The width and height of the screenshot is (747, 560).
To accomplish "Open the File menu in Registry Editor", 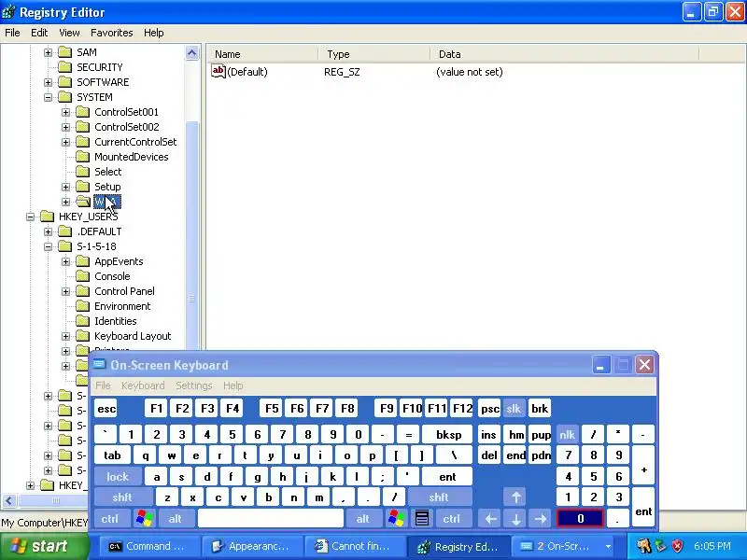I will tap(12, 33).
